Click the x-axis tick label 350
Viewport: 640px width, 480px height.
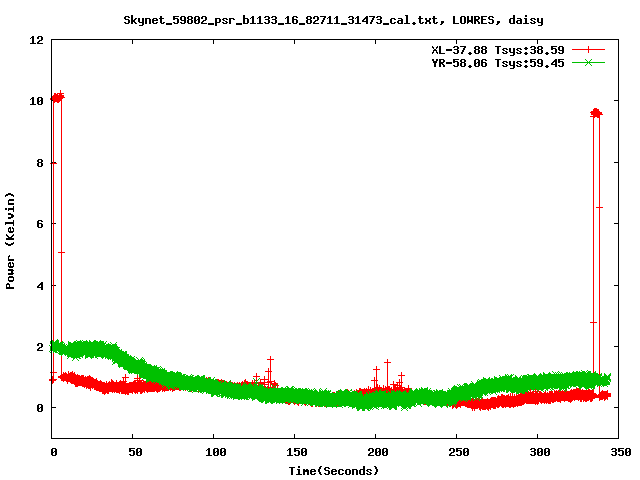click(x=620, y=452)
